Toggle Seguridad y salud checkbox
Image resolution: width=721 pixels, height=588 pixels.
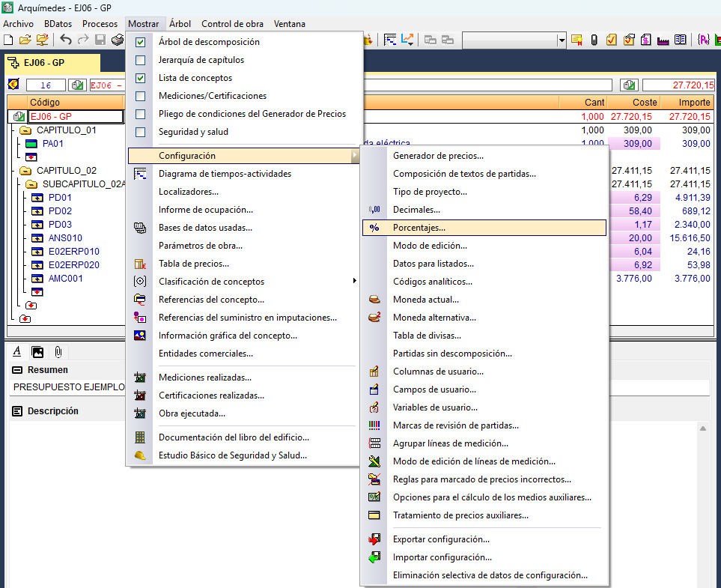pyautogui.click(x=140, y=132)
